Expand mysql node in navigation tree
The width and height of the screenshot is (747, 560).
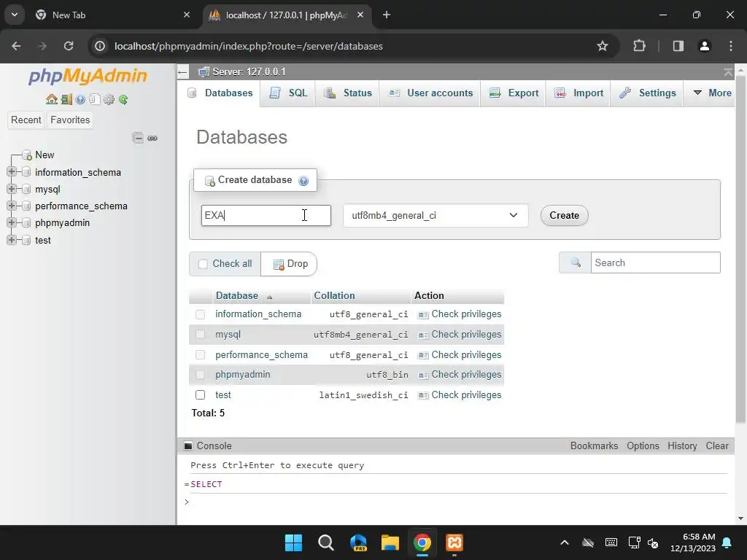point(12,189)
